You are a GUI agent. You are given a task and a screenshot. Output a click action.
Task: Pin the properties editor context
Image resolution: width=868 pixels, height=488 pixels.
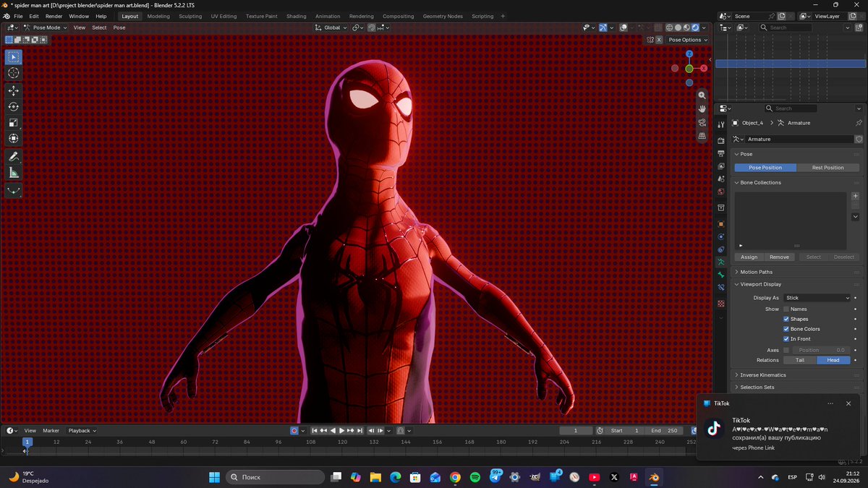(x=859, y=123)
